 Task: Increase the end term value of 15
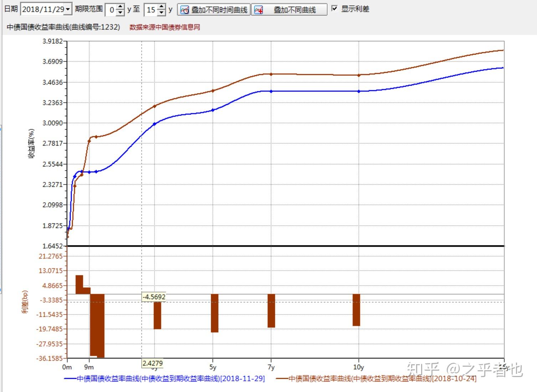click(x=162, y=6)
